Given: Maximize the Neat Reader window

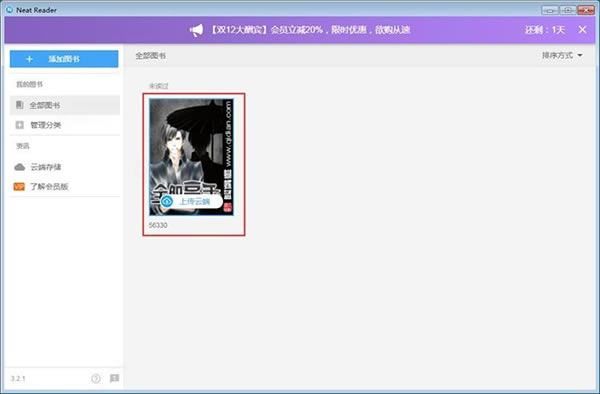Looking at the screenshot, I should [568, 10].
